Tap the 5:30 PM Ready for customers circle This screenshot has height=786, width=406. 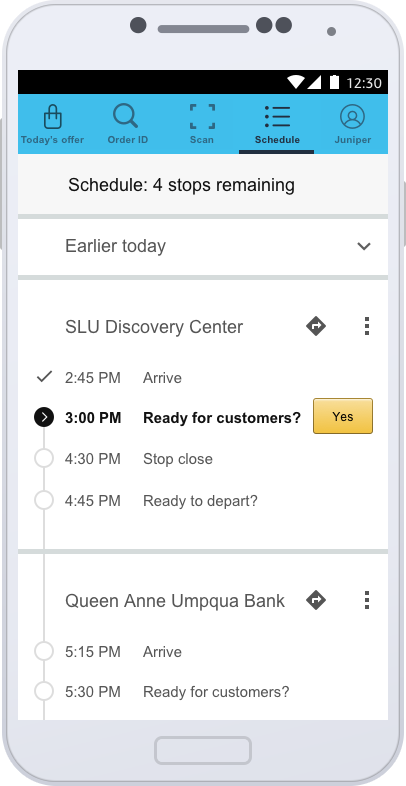(44, 692)
